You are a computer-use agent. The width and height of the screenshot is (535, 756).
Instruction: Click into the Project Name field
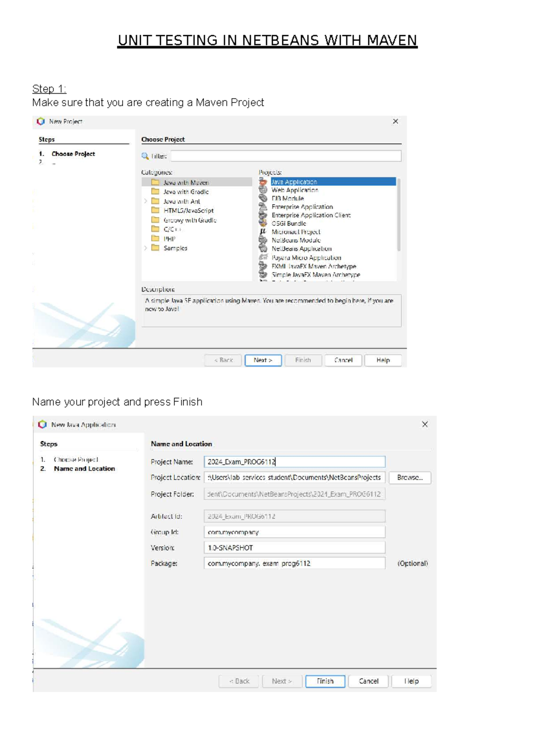coord(294,462)
